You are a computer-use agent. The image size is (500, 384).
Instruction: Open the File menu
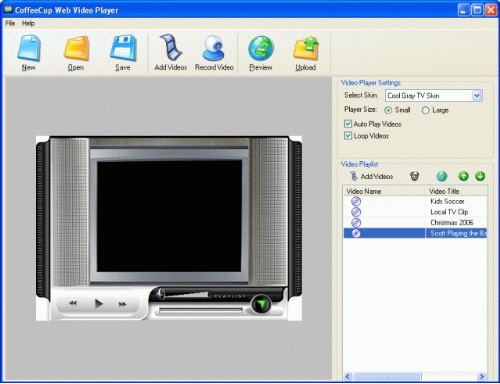(10, 23)
